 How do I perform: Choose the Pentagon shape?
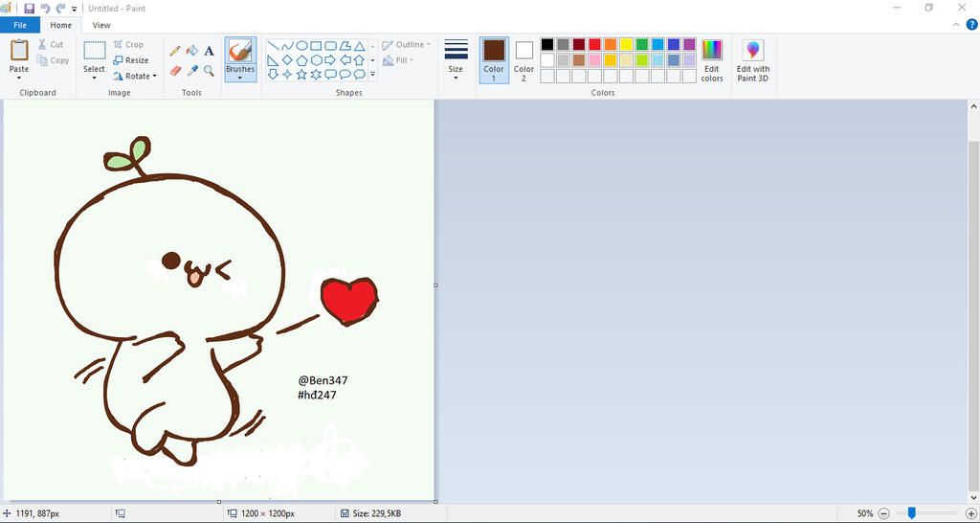pyautogui.click(x=301, y=60)
